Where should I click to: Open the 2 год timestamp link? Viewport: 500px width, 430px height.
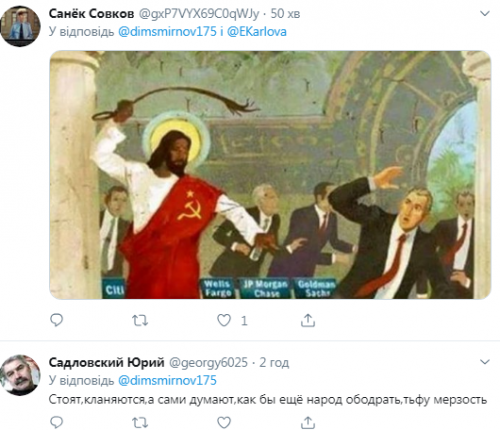click(x=274, y=362)
